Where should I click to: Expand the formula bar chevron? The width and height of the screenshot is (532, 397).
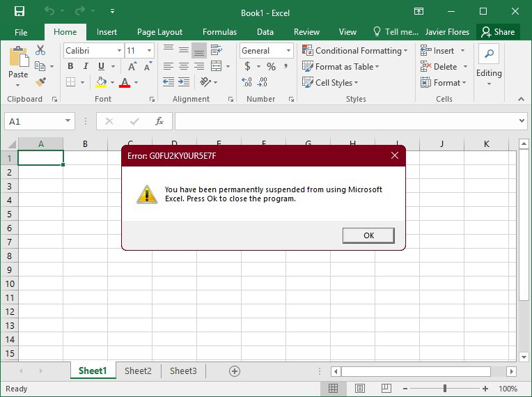tap(522, 120)
